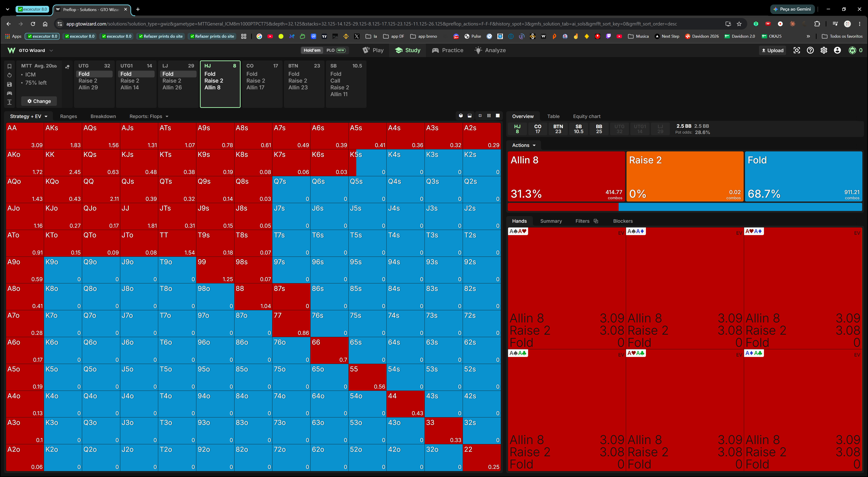Open the help question mark icon
This screenshot has width=868, height=477.
point(810,50)
